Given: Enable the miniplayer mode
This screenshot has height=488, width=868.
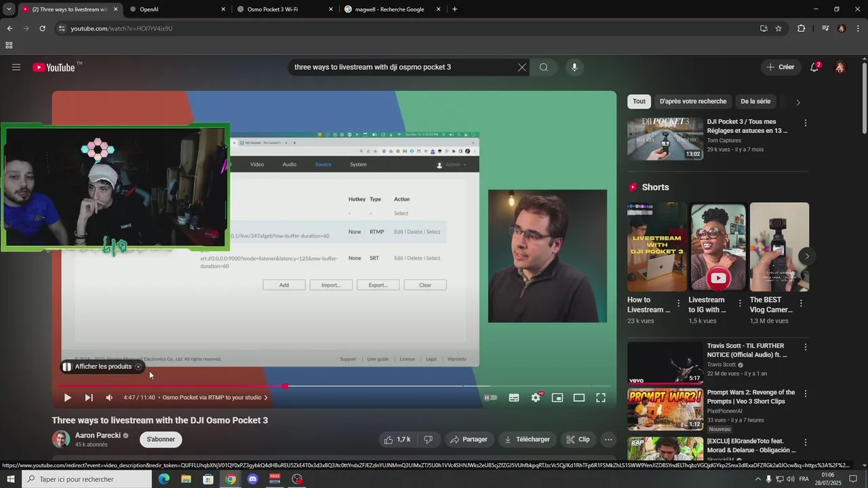Looking at the screenshot, I should [x=557, y=398].
